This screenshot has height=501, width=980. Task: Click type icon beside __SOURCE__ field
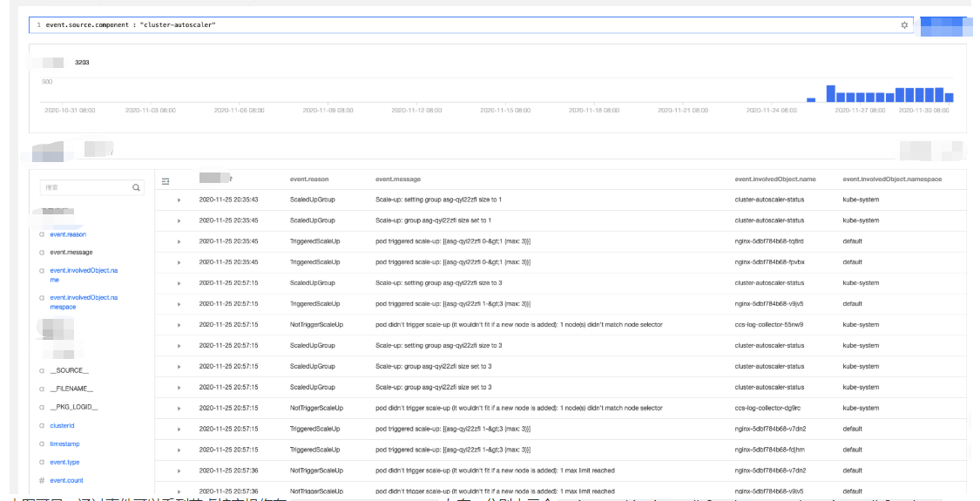click(x=42, y=371)
